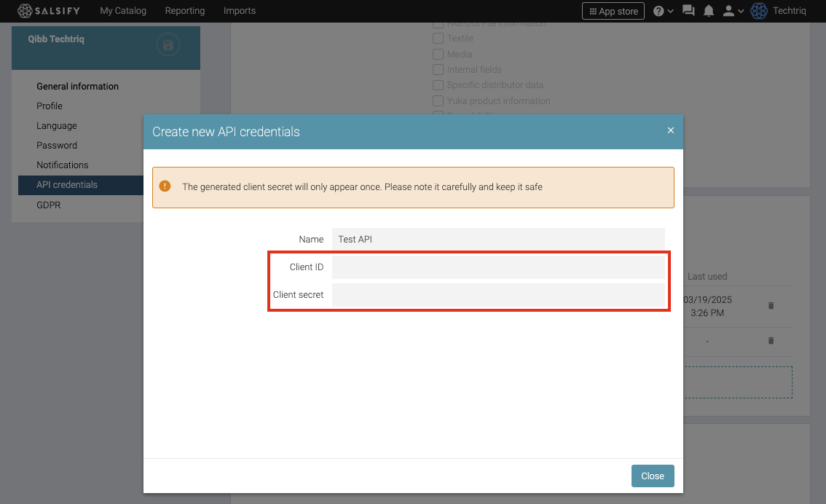Click the save disk icon
The width and height of the screenshot is (826, 504).
tap(168, 46)
